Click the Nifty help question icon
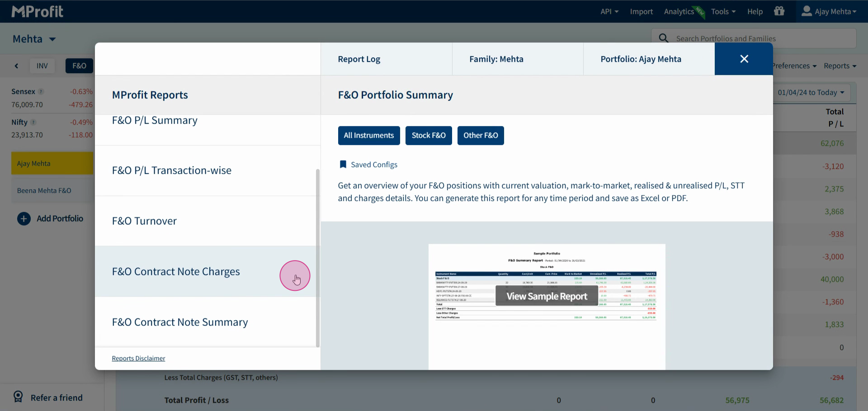 [x=33, y=122]
